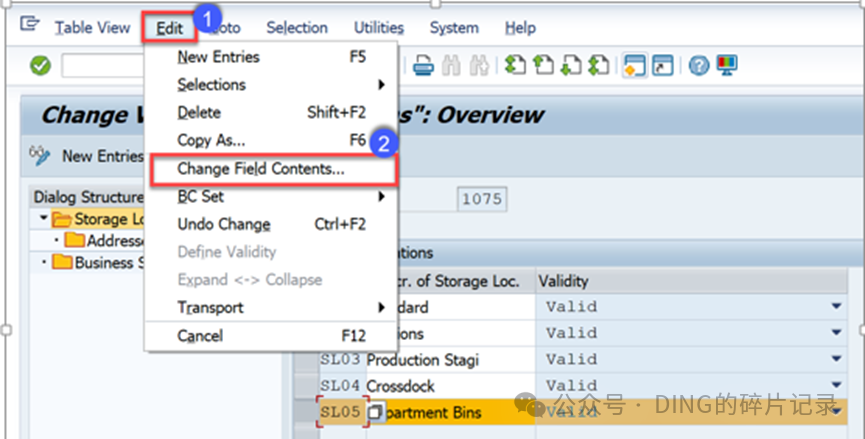The image size is (865, 439).
Task: Click the Storage Lo... open folder icon
Action: (62, 220)
